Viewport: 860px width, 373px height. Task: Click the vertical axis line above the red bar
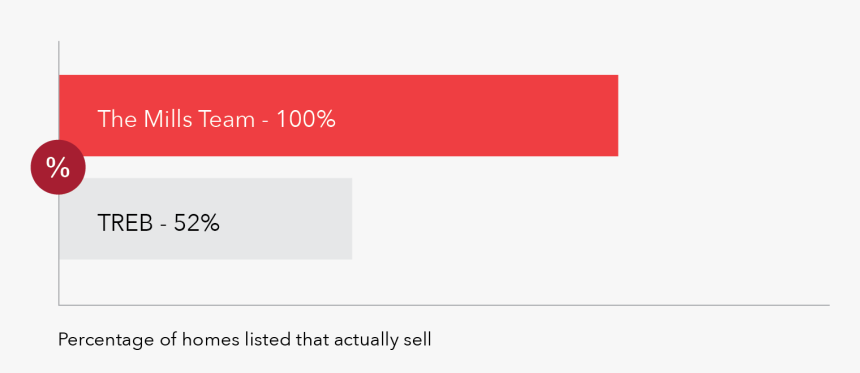[59, 58]
